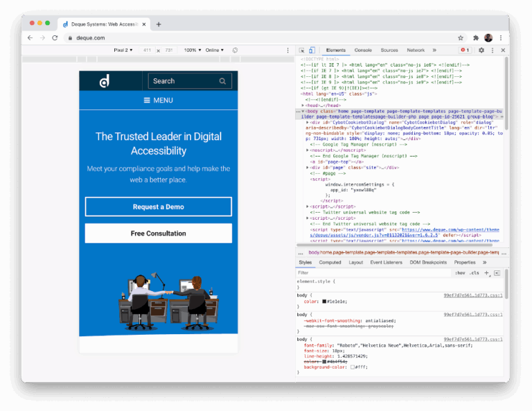
Task: Toggle the :hov element state button
Action: tap(460, 273)
